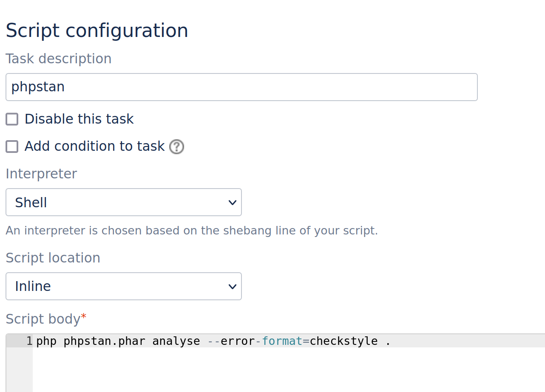Enable the Add condition to task checkbox
Image resolution: width=545 pixels, height=392 pixels.
(x=12, y=147)
